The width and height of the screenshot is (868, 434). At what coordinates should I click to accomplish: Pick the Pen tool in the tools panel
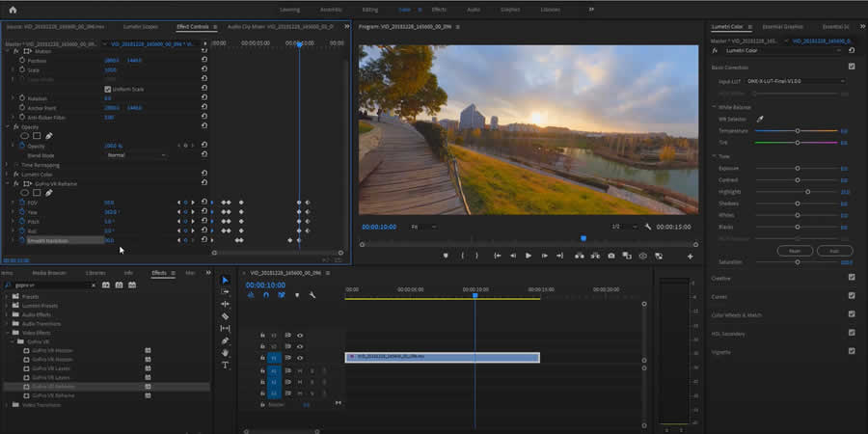225,340
